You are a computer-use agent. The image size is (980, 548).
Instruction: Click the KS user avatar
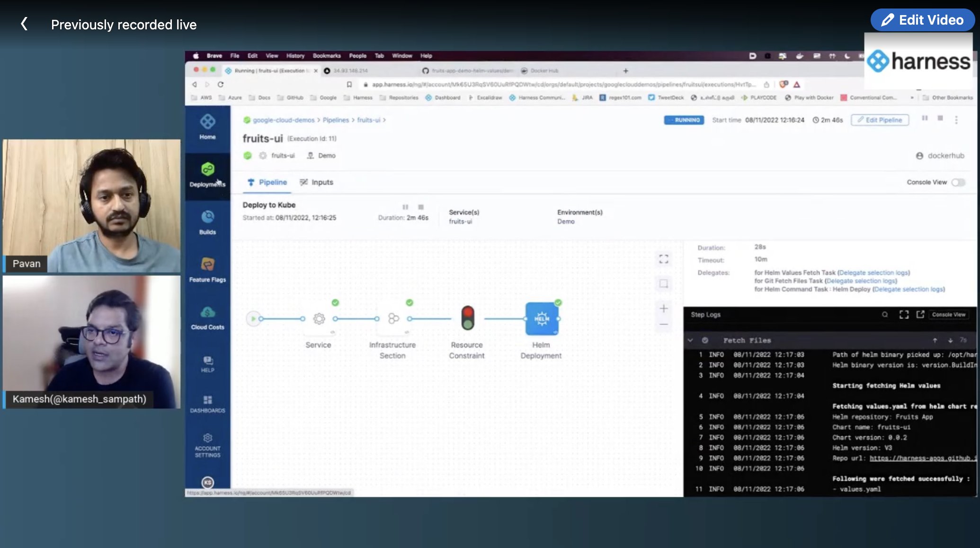207,482
